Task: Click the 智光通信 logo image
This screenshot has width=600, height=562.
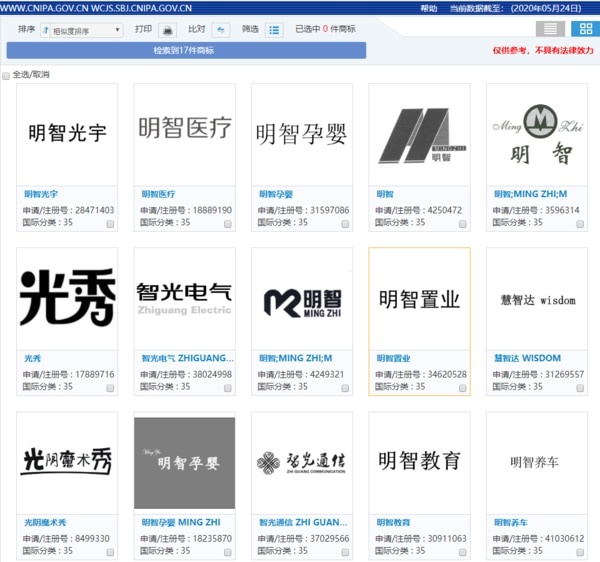Action: 302,463
